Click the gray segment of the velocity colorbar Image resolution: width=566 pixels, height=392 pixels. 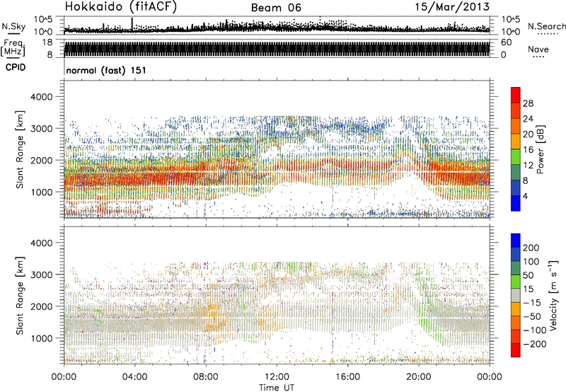[516, 295]
